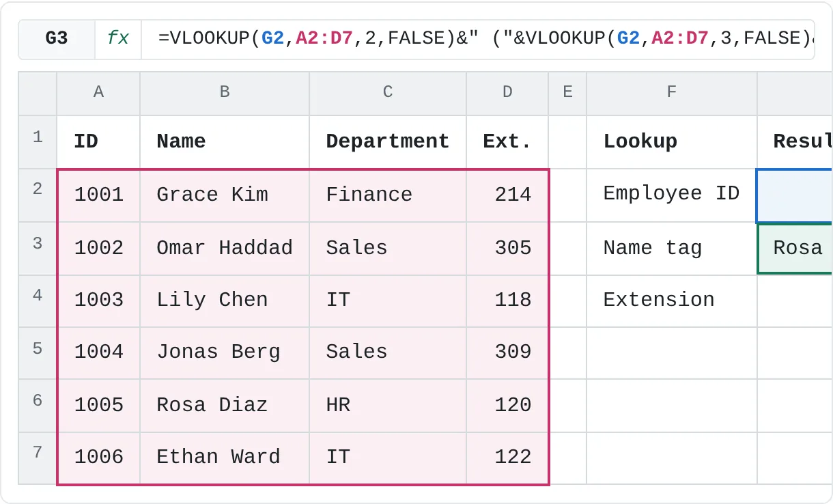The image size is (833, 504).
Task: Click the green-outlined result cell showing Rosa
Action: point(795,249)
